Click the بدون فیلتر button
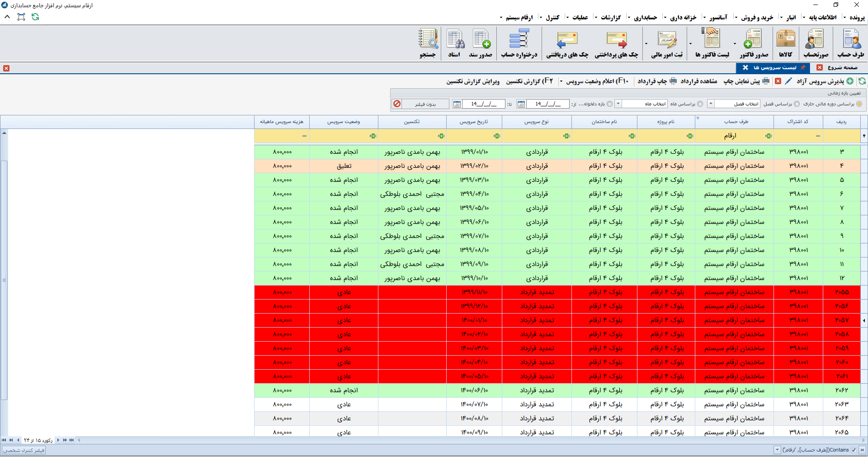 425,104
